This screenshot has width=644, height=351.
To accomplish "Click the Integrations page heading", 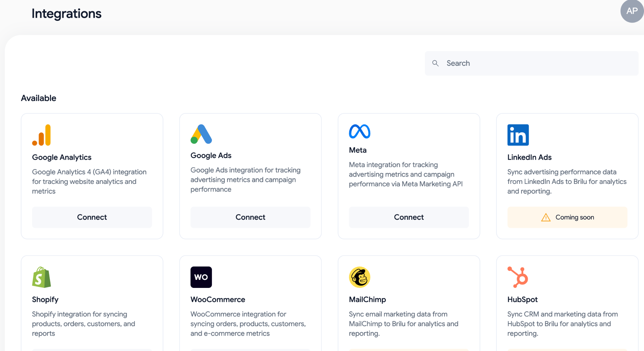I will (66, 14).
